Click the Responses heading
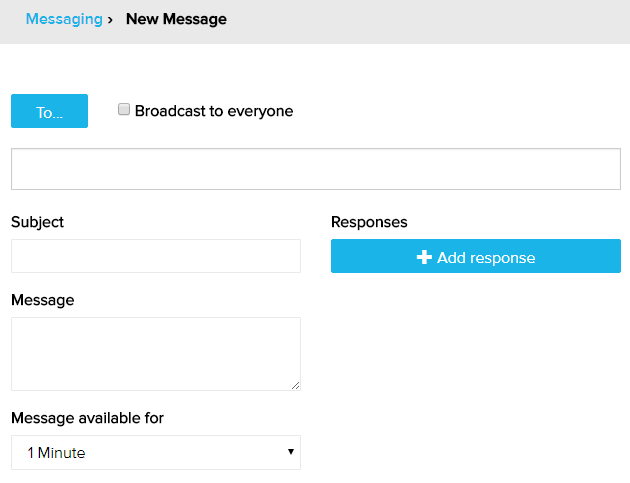This screenshot has height=483, width=630. (369, 222)
